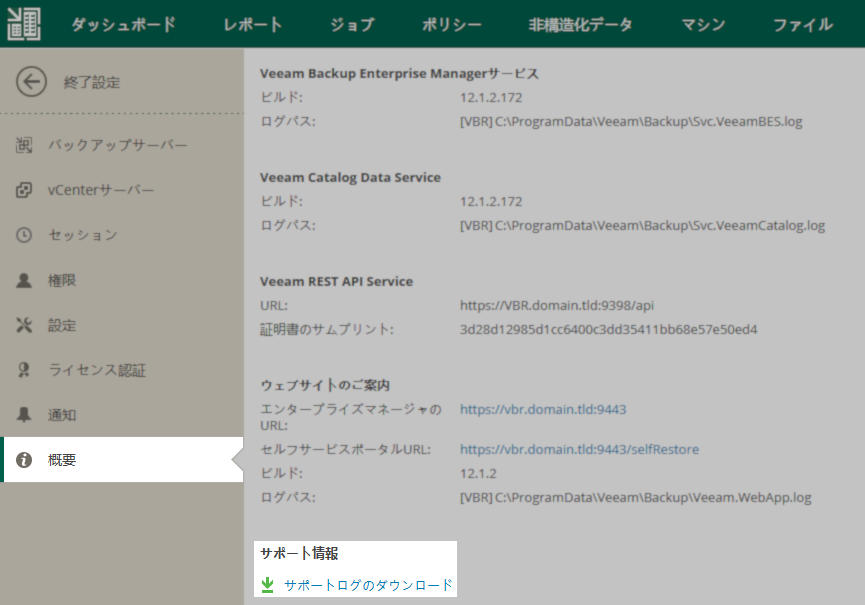Image resolution: width=865 pixels, height=605 pixels.
Task: Click the REST API URL https://VBR.domain.tld:9398/api
Action: pyautogui.click(x=557, y=305)
